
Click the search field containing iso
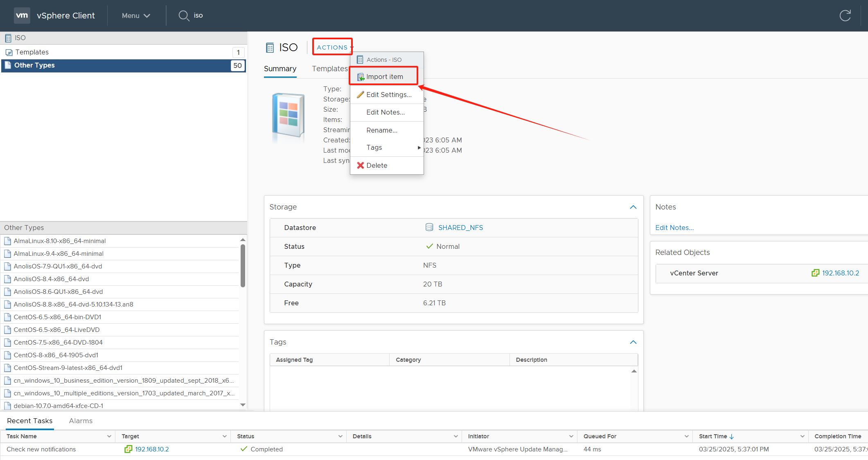point(198,16)
